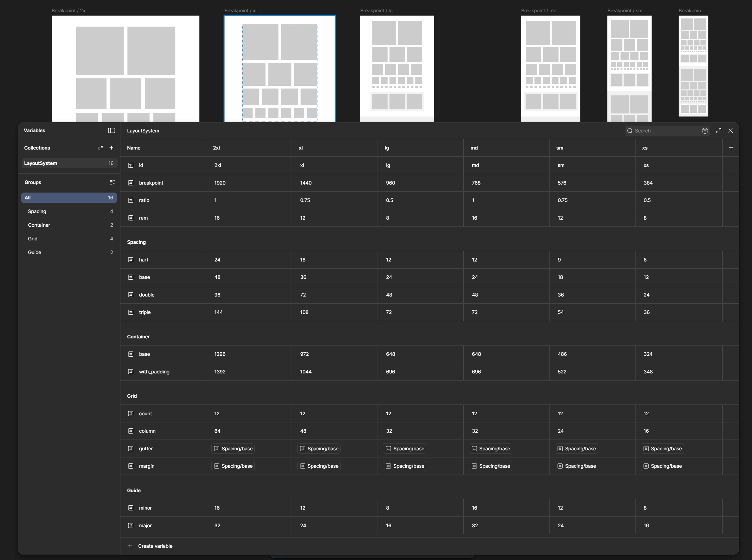
Task: Select the Breakpoint / lg frame thumbnail
Action: [x=397, y=68]
